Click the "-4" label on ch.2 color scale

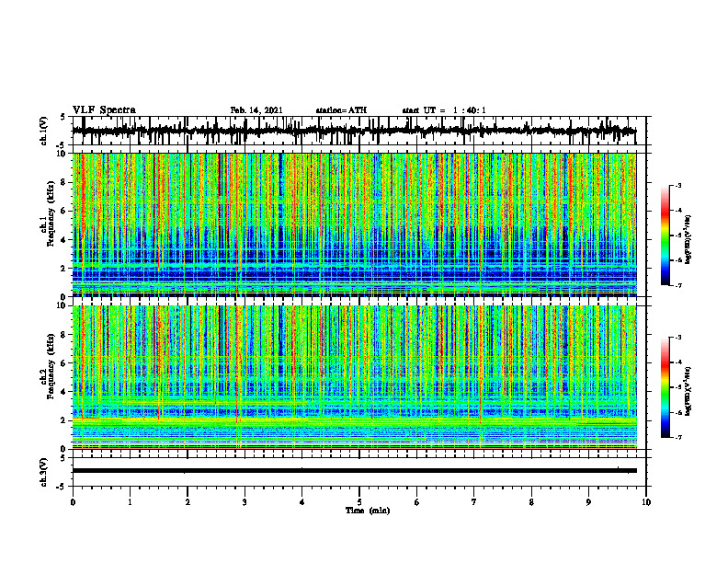pos(678,362)
